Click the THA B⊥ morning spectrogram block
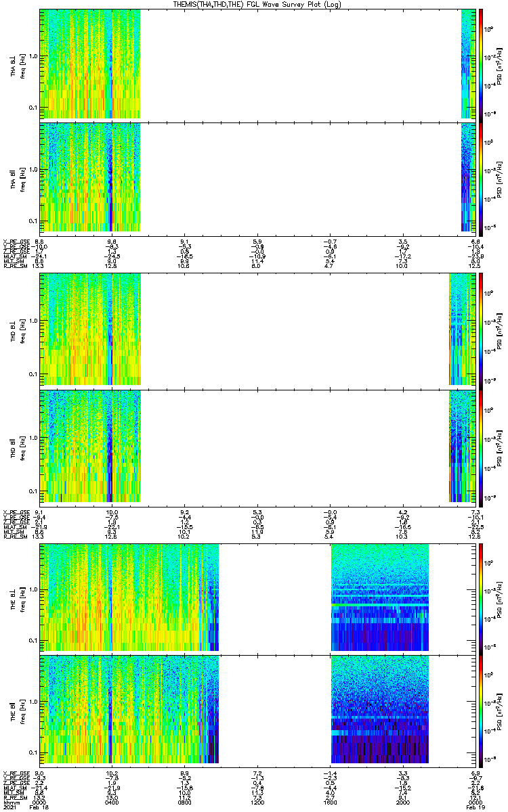This screenshot has width=508, height=812. coord(90,64)
